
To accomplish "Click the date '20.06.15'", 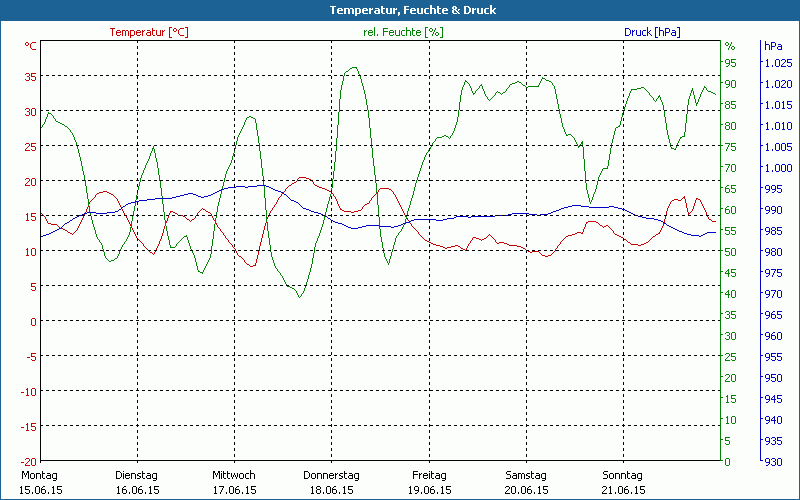I will [527, 490].
